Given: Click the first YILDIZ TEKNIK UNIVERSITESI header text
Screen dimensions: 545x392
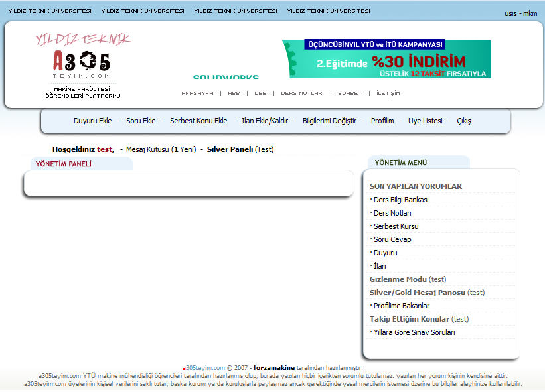Looking at the screenshot, I should 50,11.
